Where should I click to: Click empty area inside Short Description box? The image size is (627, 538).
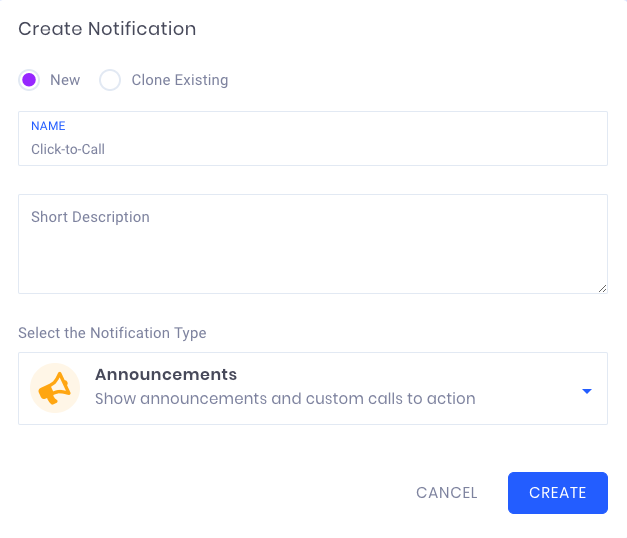[x=313, y=260]
